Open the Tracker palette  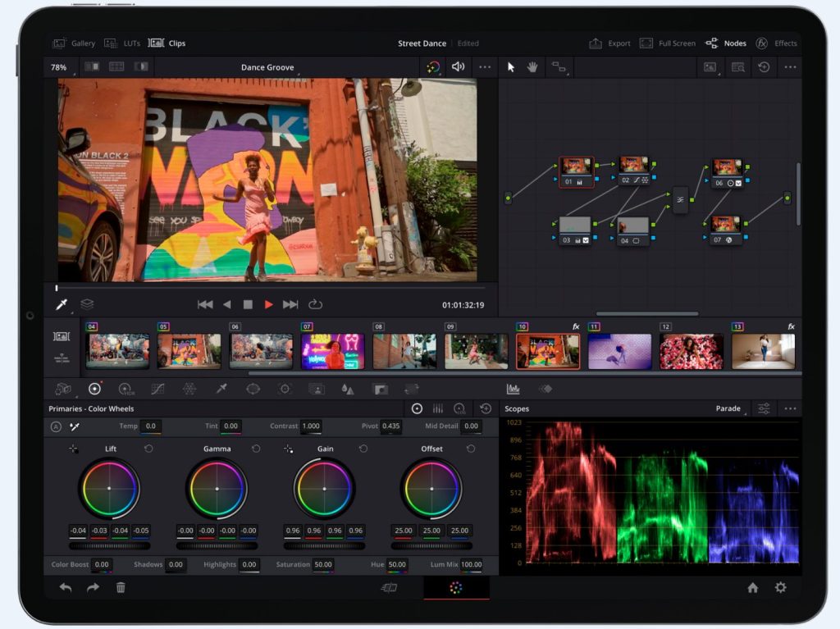(x=285, y=389)
